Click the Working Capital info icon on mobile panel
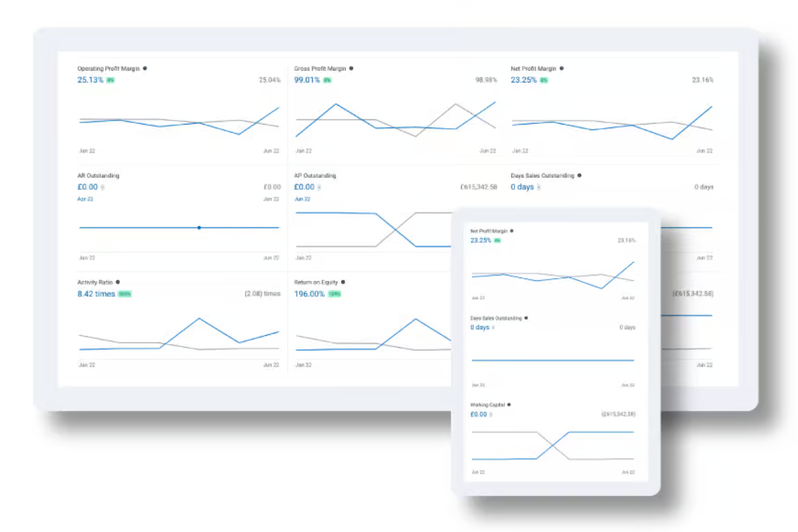 (509, 405)
